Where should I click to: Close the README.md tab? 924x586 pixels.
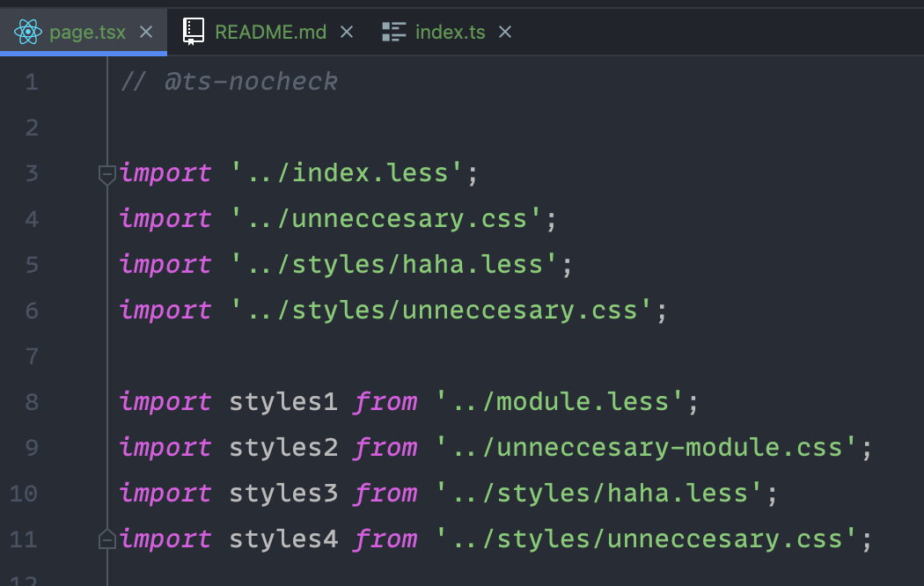pyautogui.click(x=347, y=33)
